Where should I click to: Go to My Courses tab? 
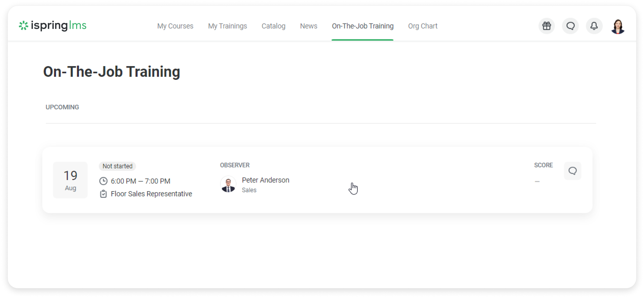click(175, 26)
